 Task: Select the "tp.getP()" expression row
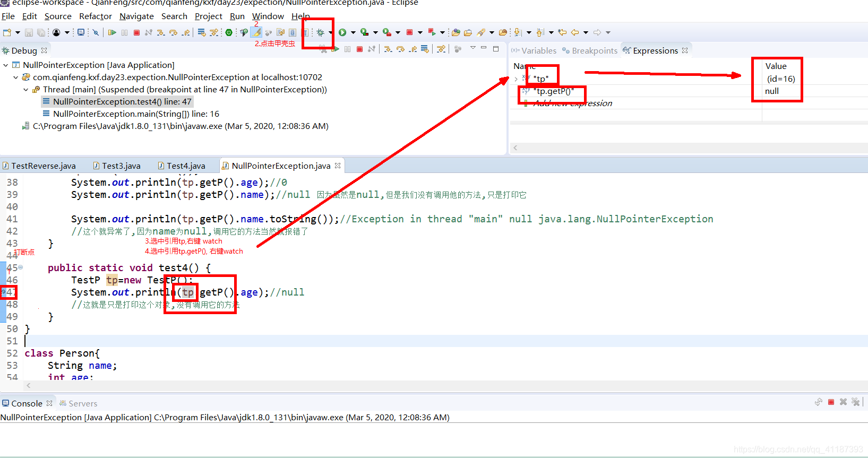554,91
